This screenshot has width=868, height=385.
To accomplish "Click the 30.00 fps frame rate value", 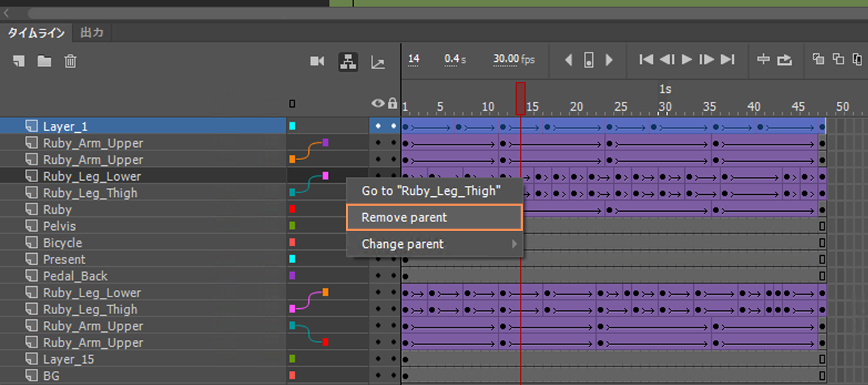I will pyautogui.click(x=506, y=59).
